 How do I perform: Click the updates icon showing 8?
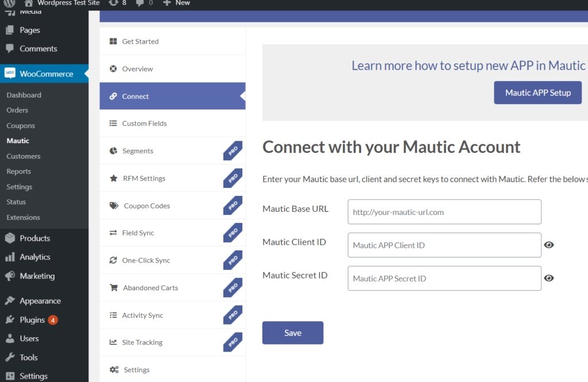117,3
